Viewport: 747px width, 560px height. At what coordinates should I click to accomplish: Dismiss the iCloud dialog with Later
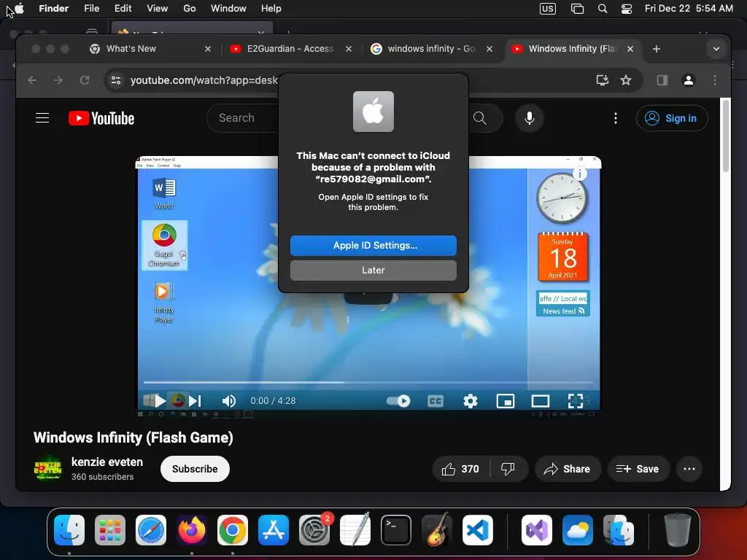tap(373, 270)
